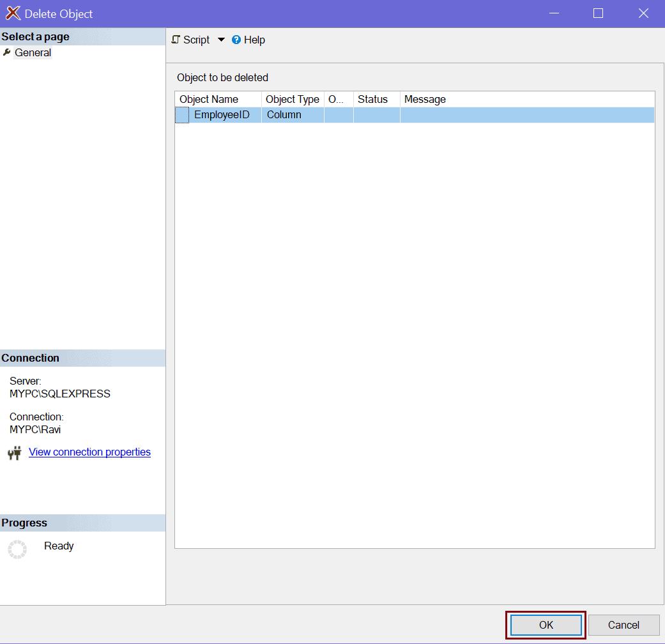Screen dimensions: 665x644
Task: Cancel the Delete Object dialog
Action: [623, 625]
